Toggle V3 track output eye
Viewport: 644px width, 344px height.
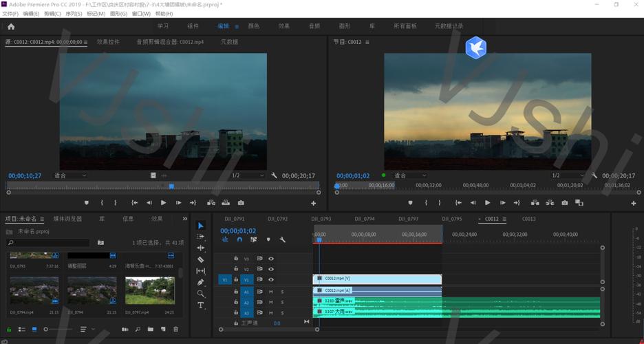click(x=271, y=259)
